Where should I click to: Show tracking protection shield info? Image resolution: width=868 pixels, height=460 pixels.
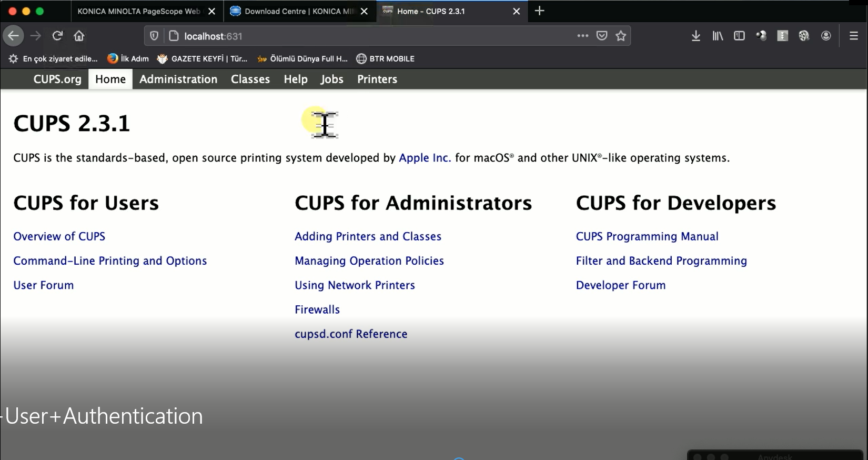[x=154, y=36]
